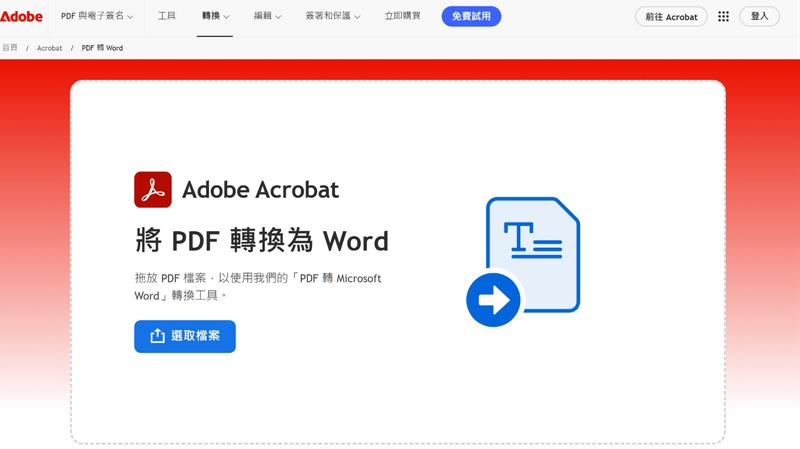Expand the 編輯 dropdown menu
This screenshot has width=800, height=449.
(267, 16)
